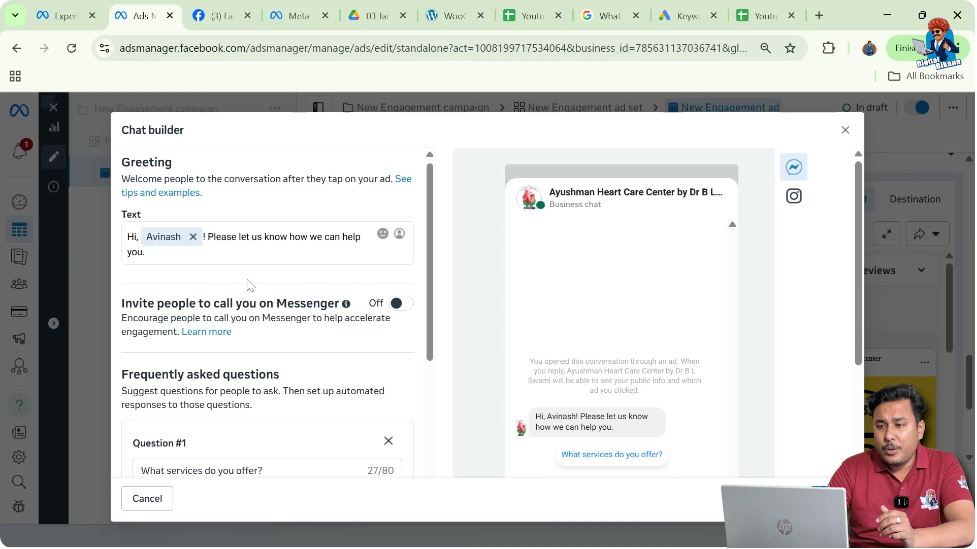This screenshot has height=549, width=977.
Task: Open Ads reporting icon in sidebar
Action: [x=19, y=257]
